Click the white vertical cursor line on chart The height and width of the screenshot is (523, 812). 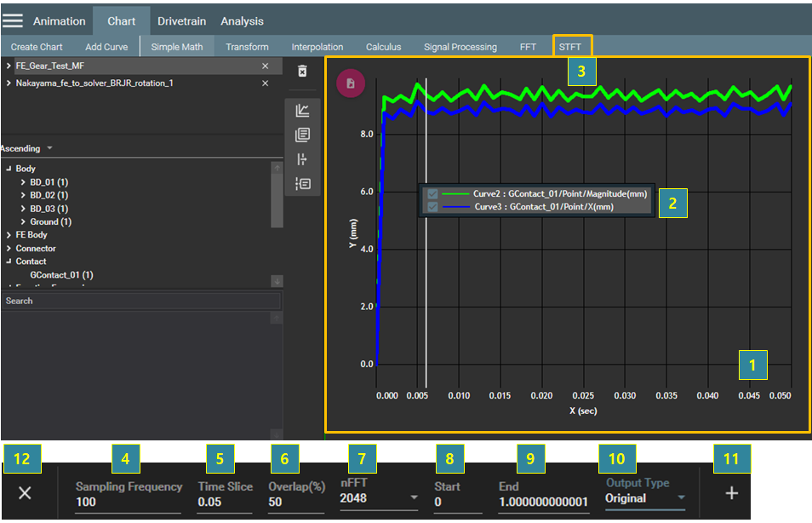426,233
